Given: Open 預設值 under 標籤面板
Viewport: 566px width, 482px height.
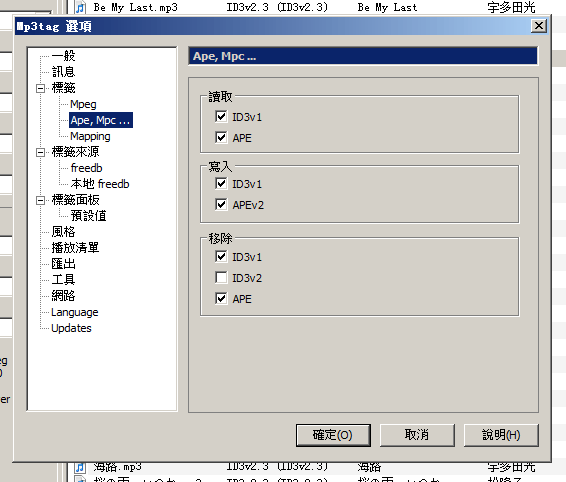Looking at the screenshot, I should 88,216.
